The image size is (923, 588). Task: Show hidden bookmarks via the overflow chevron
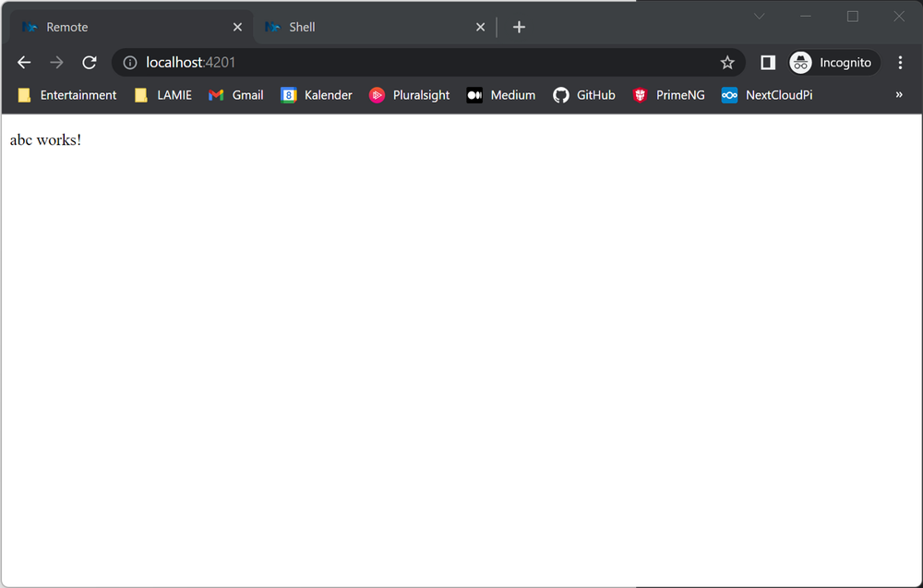point(898,94)
